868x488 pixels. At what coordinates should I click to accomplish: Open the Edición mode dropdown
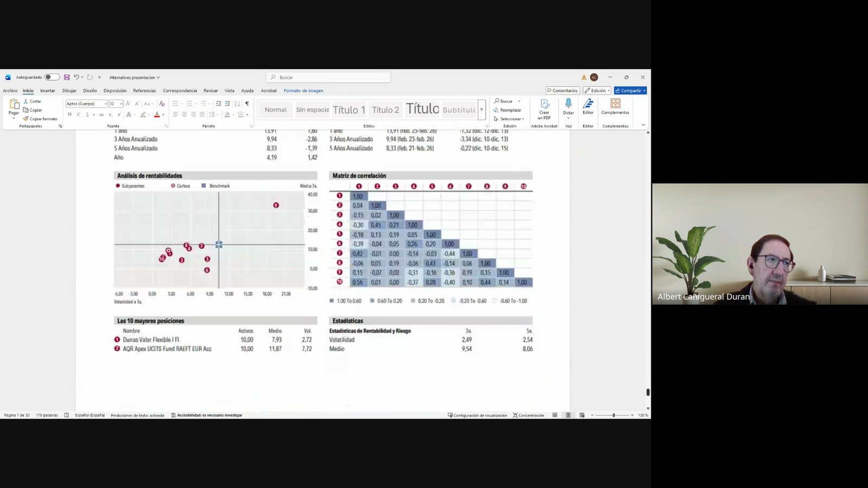point(597,91)
